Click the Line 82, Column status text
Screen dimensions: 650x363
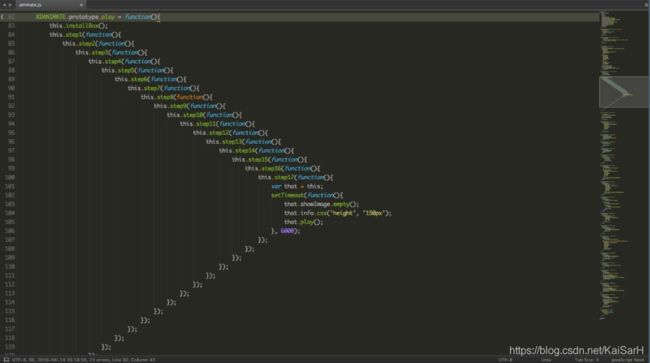tap(133, 360)
